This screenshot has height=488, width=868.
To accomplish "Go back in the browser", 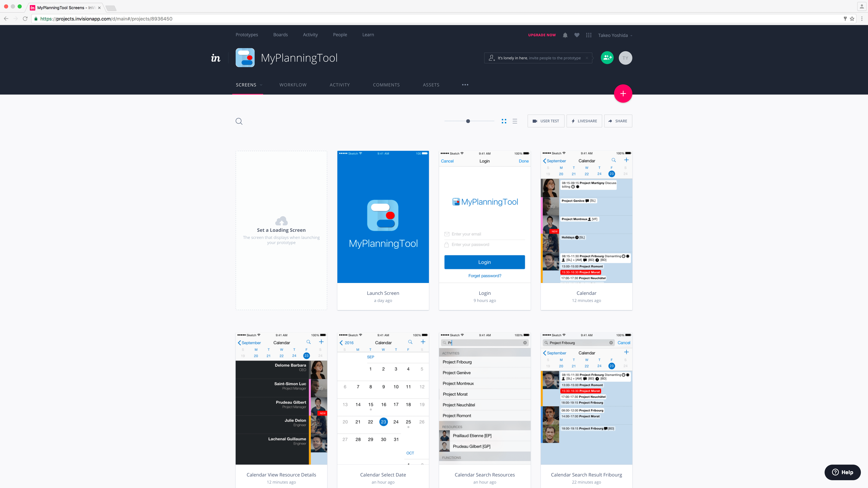I will click(6, 19).
